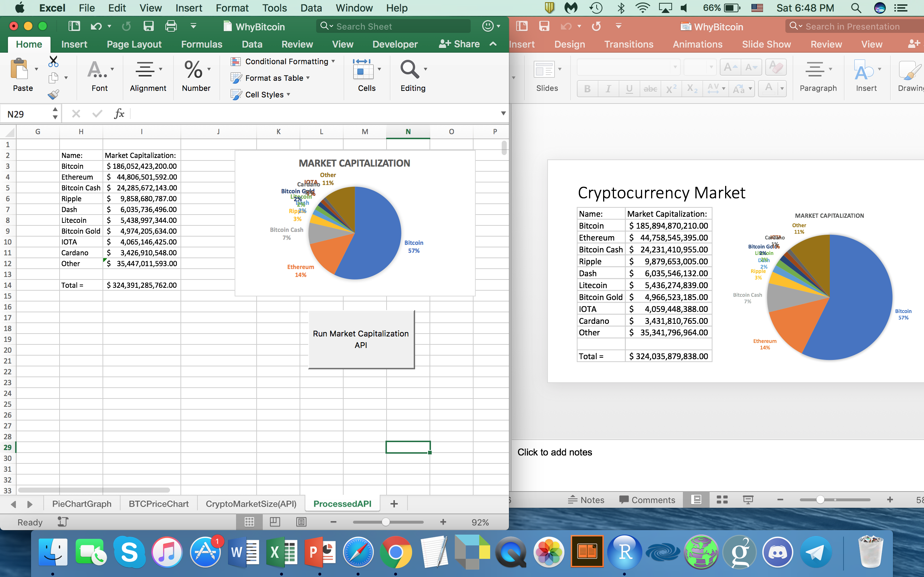Toggle Bold formatting in PowerPoint
Viewport: 924px width, 577px height.
point(587,89)
